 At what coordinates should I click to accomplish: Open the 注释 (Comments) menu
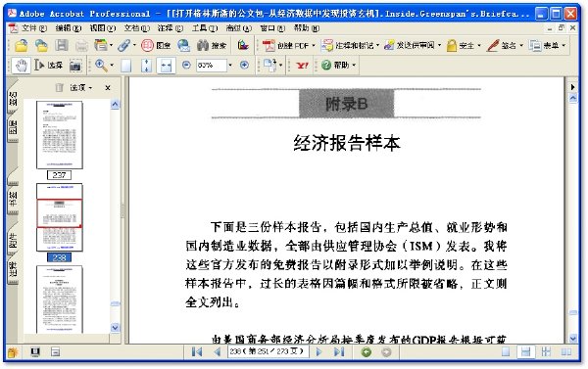[171, 28]
